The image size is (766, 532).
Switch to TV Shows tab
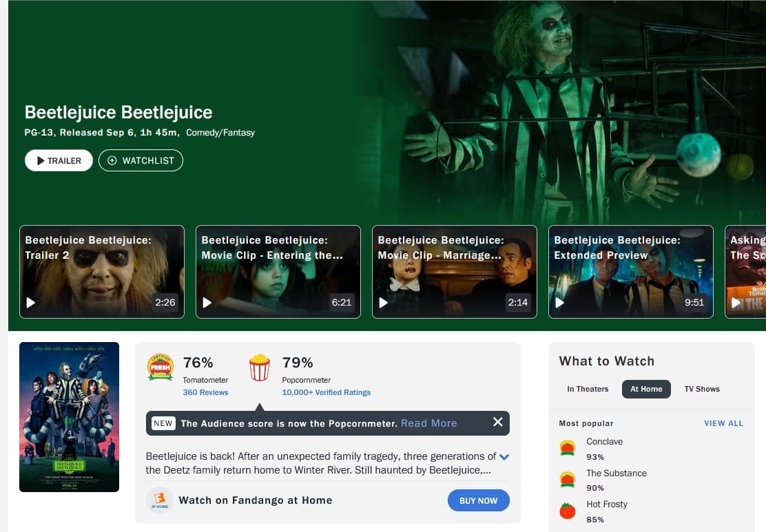(702, 389)
